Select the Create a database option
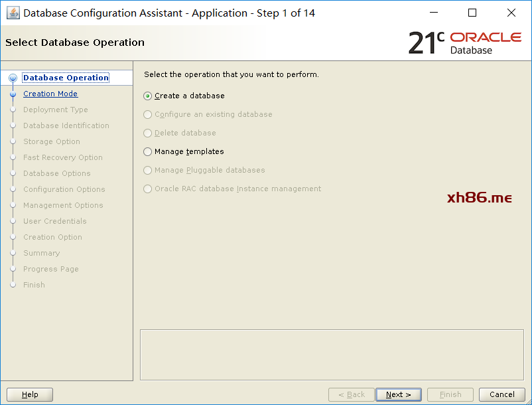This screenshot has height=405, width=532. 147,96
